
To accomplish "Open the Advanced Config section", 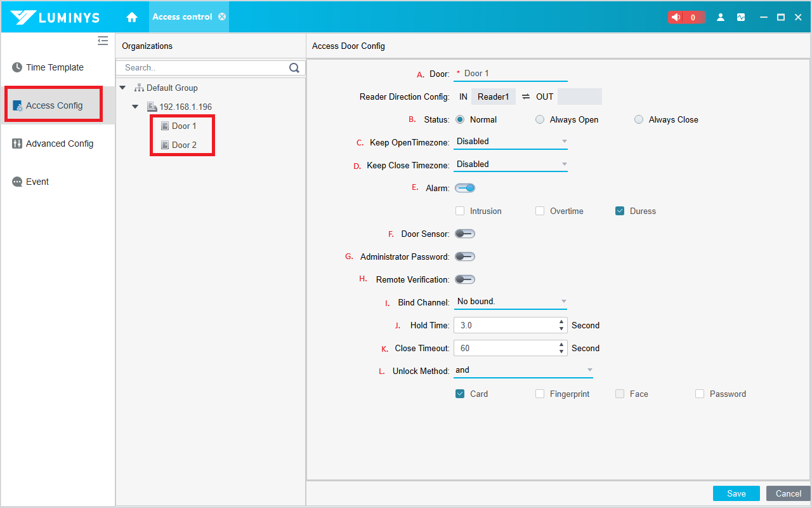I will (x=59, y=144).
